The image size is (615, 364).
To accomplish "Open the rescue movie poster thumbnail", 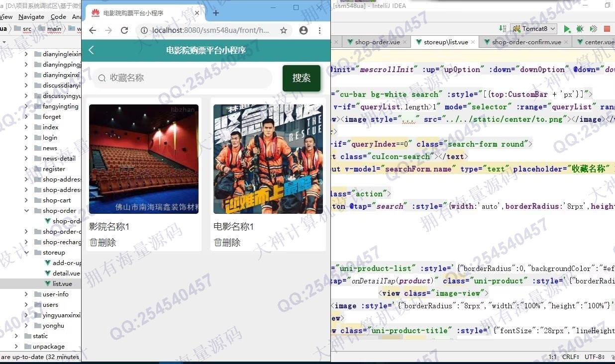I will [x=268, y=159].
